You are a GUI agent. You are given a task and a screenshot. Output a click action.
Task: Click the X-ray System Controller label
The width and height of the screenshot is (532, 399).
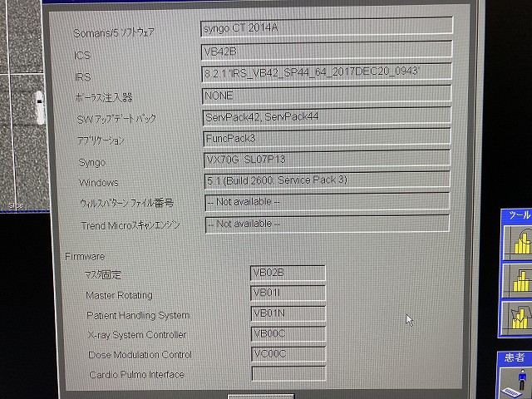click(137, 335)
